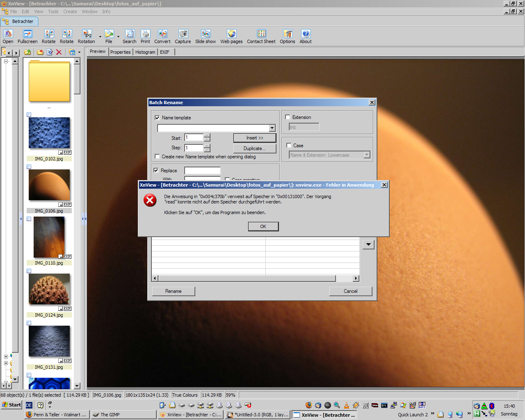The width and height of the screenshot is (525, 420).
Task: Switch to the Histogram tab
Action: 145,52
